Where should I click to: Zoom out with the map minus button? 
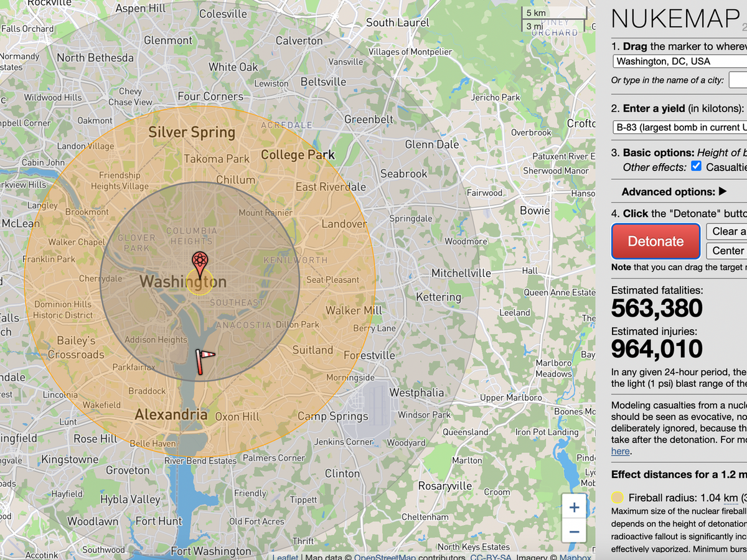point(573,531)
